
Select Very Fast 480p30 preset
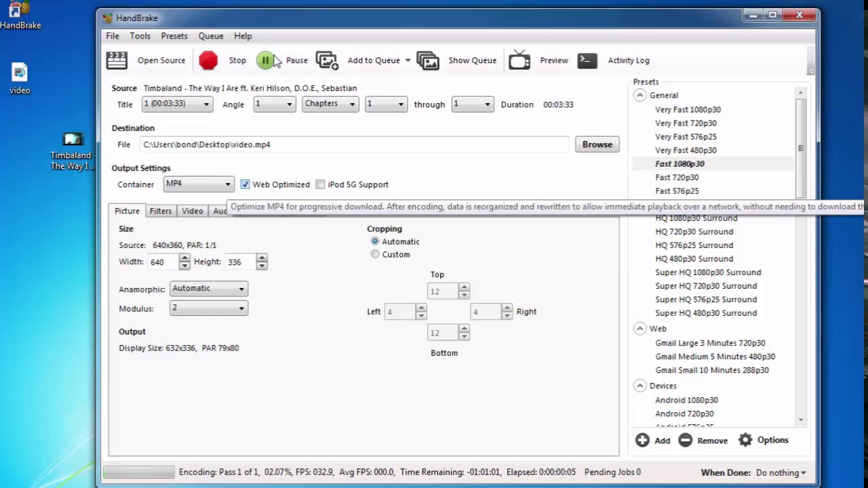(686, 150)
